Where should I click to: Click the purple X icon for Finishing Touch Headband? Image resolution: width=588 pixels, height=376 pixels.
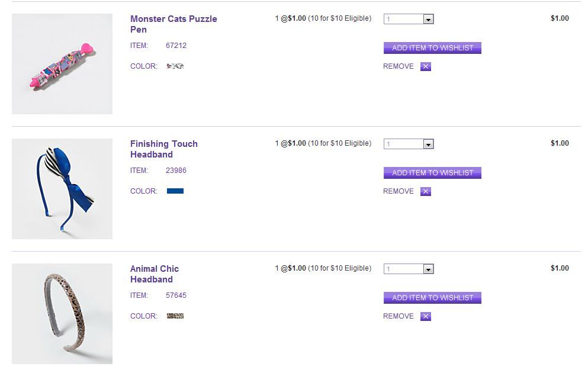click(x=426, y=191)
